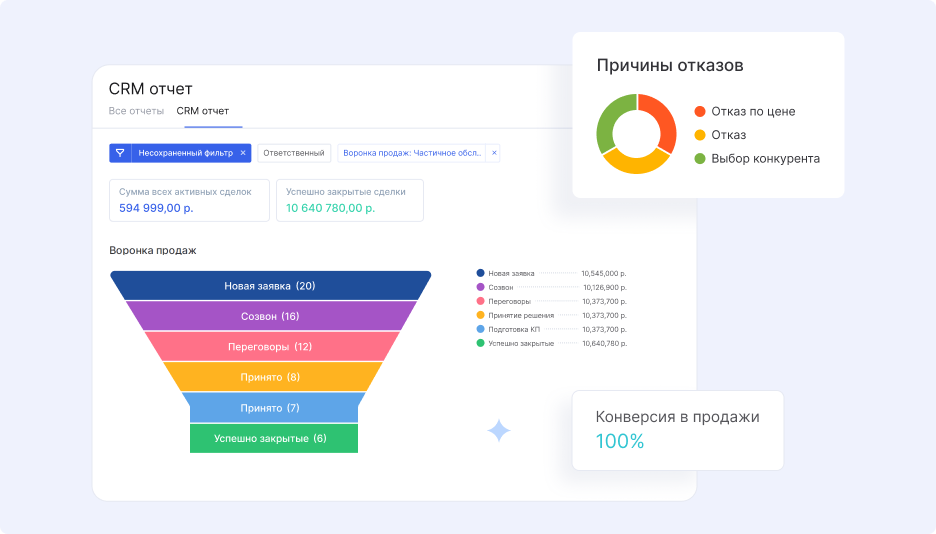Select the CRM отчет tab
This screenshot has width=936, height=534.
(x=203, y=111)
